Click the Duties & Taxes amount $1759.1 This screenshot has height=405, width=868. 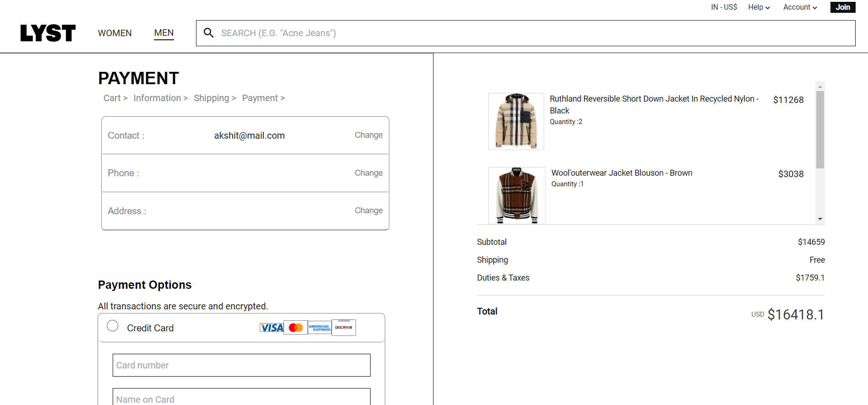tap(810, 278)
